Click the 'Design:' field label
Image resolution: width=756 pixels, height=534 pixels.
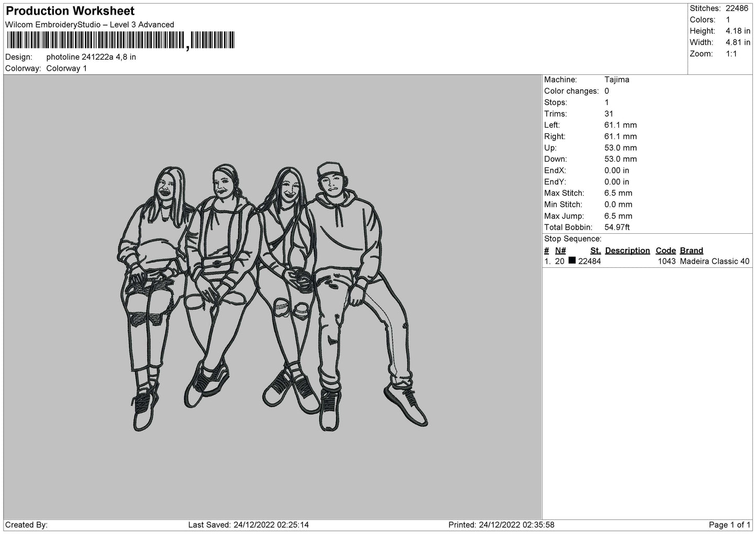[x=18, y=57]
